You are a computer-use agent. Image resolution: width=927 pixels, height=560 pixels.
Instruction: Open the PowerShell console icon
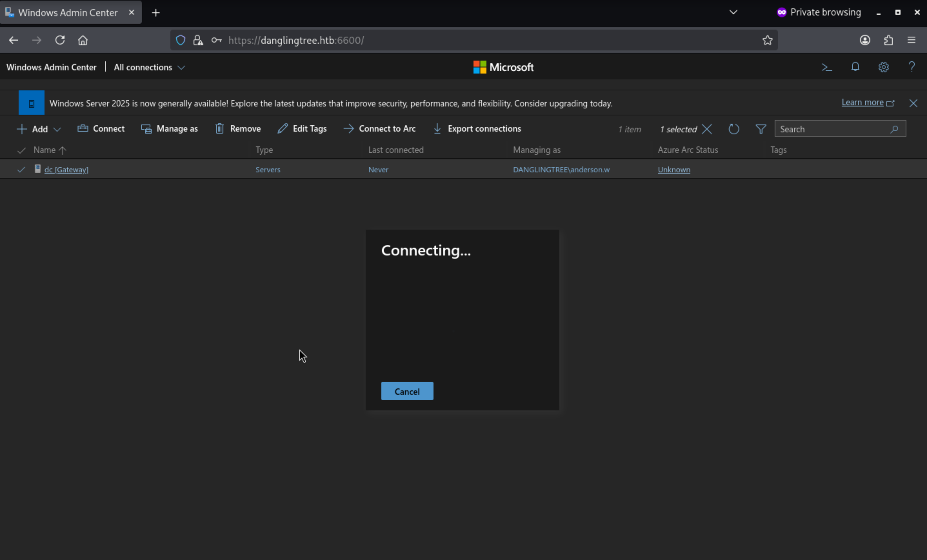tap(827, 67)
